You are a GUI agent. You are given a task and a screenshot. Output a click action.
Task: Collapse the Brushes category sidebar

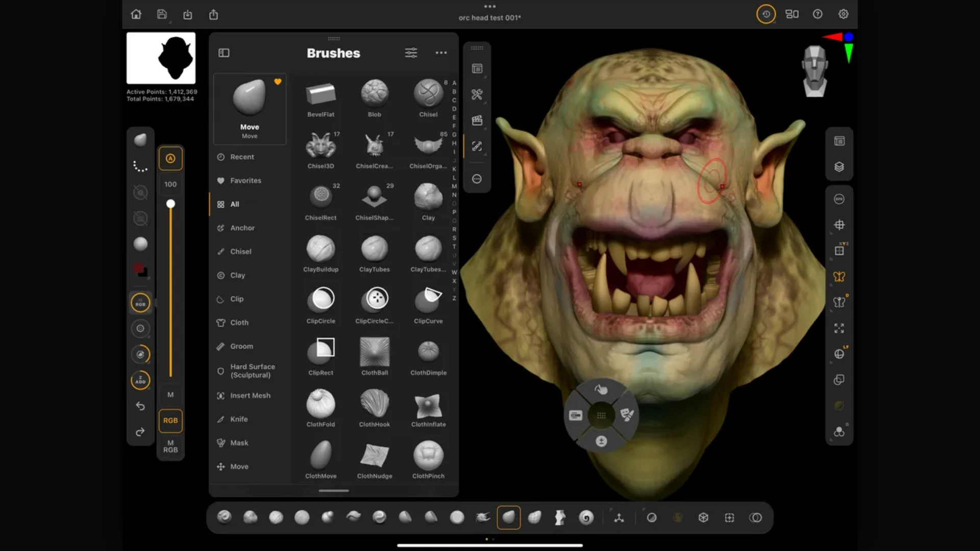click(224, 53)
